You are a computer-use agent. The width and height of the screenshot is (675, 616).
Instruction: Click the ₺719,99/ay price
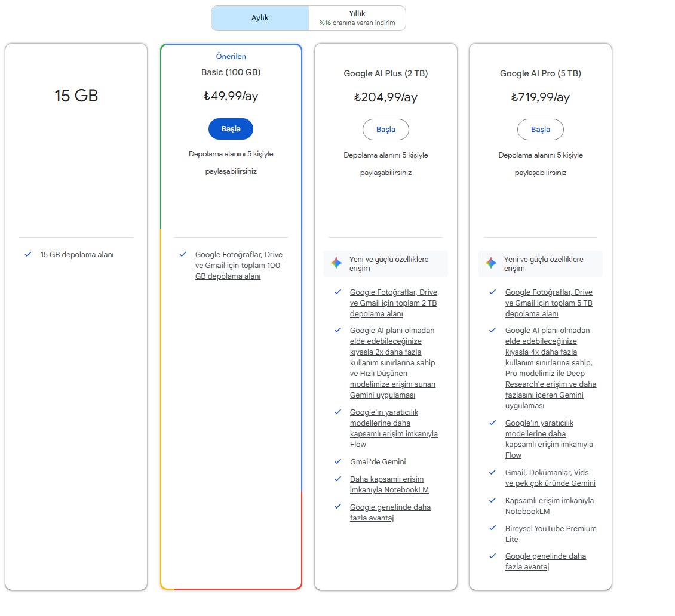pos(540,97)
